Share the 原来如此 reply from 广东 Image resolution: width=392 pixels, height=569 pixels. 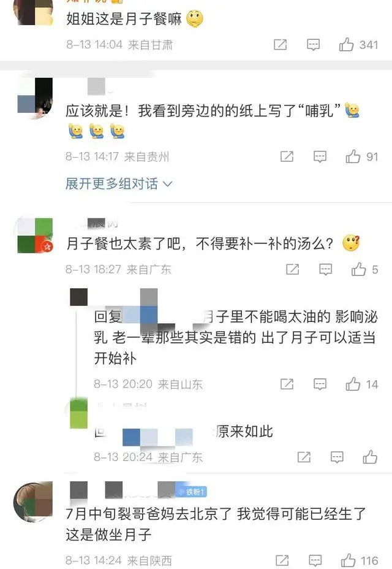coord(304,457)
